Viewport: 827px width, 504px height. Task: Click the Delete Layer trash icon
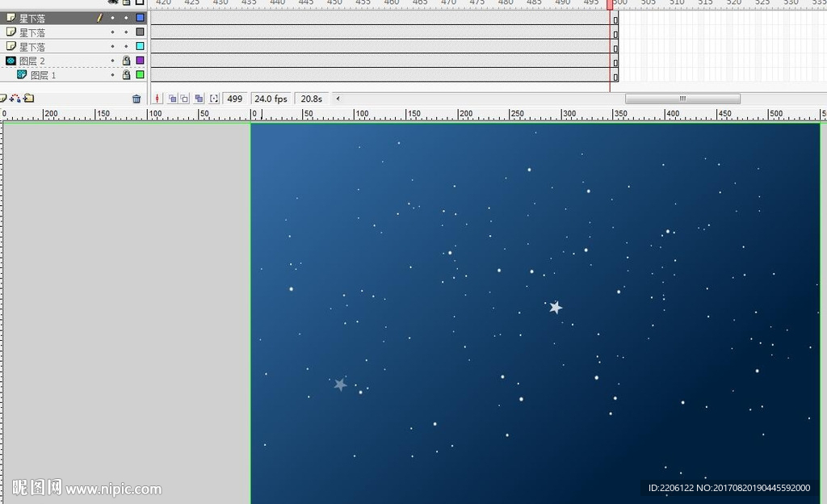tap(136, 99)
